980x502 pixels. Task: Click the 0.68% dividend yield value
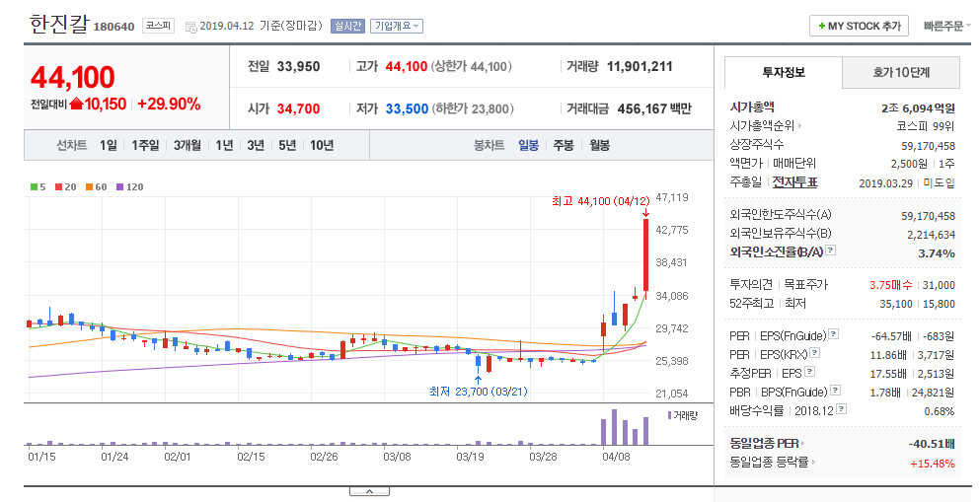(940, 411)
